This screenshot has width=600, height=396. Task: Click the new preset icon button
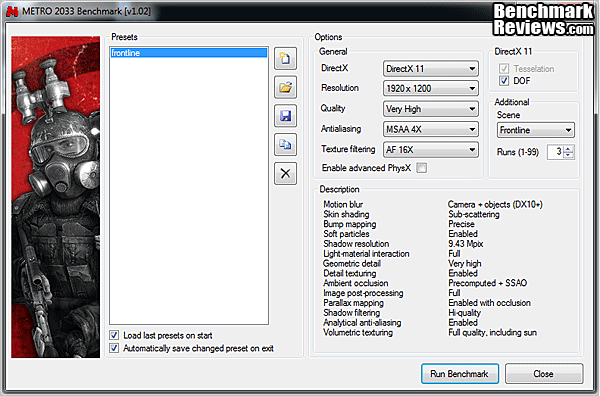pos(285,59)
